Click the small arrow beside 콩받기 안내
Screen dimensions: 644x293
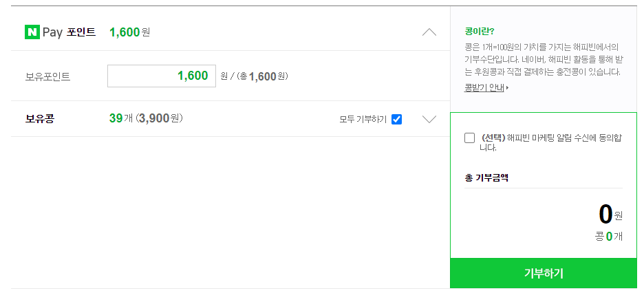pos(507,88)
